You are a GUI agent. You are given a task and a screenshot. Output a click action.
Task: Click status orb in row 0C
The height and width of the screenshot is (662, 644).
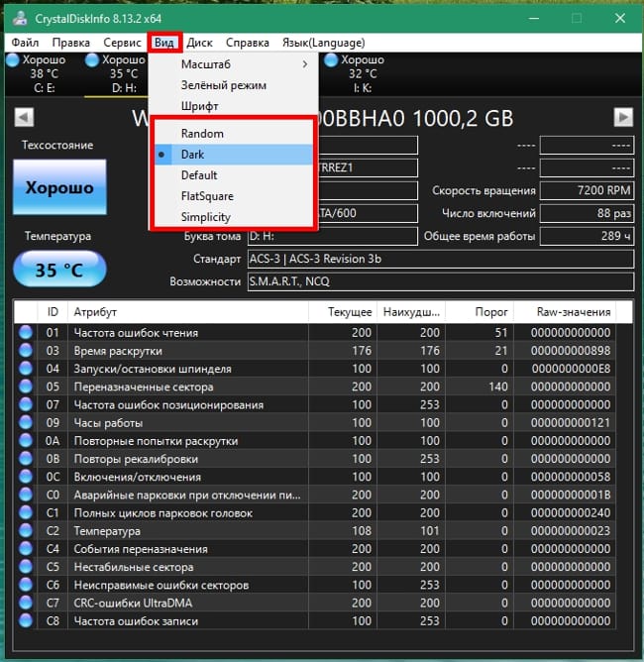(26, 477)
